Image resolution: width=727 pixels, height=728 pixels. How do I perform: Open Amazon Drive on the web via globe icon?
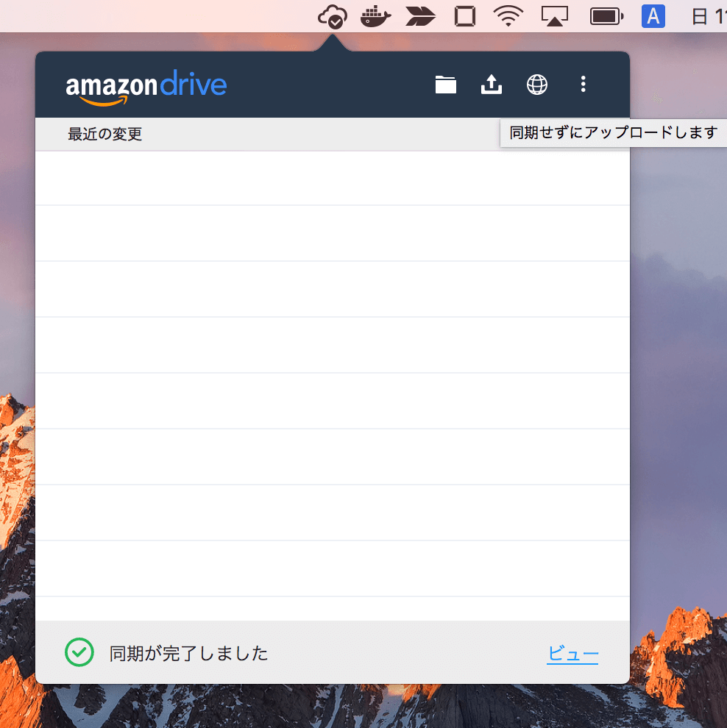(537, 85)
